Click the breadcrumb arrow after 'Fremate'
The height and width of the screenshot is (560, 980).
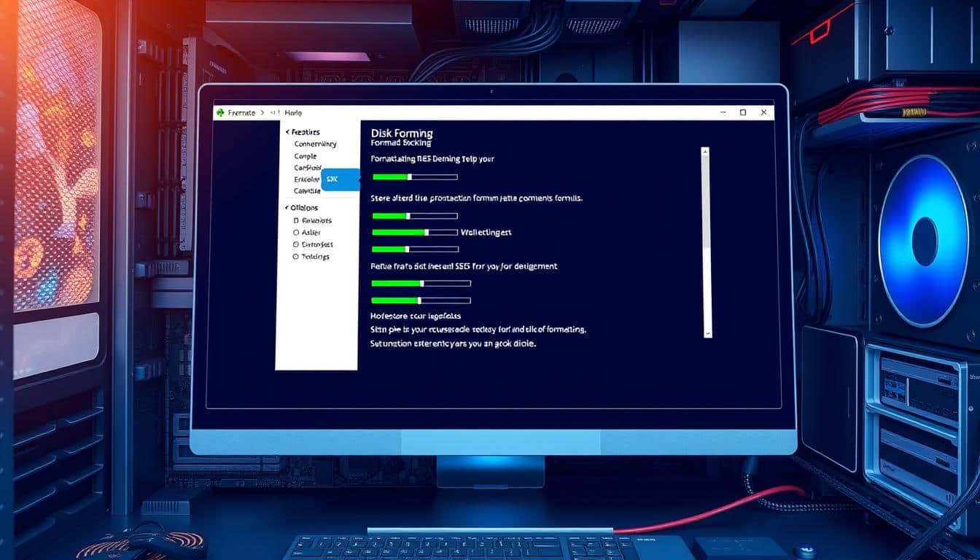pos(262,113)
